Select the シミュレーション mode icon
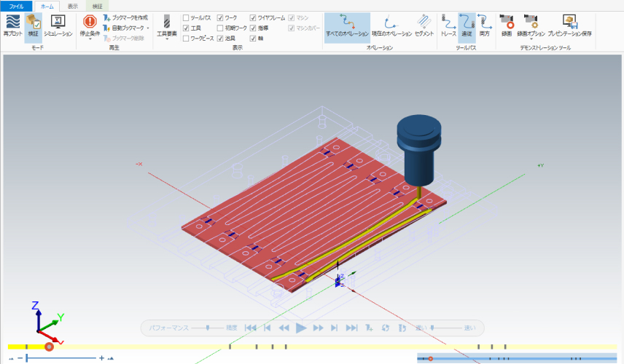 tap(58, 22)
